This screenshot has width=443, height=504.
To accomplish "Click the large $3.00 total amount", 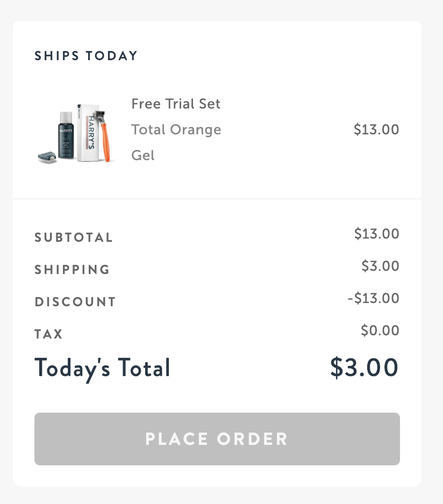I will pos(364,368).
